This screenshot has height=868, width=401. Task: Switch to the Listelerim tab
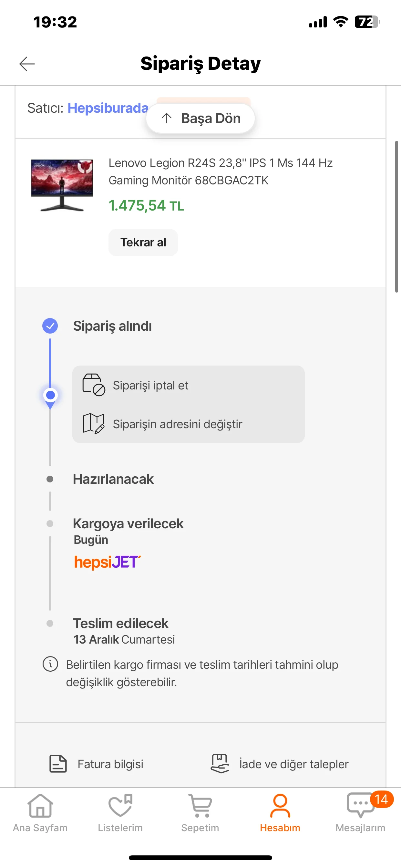[120, 812]
